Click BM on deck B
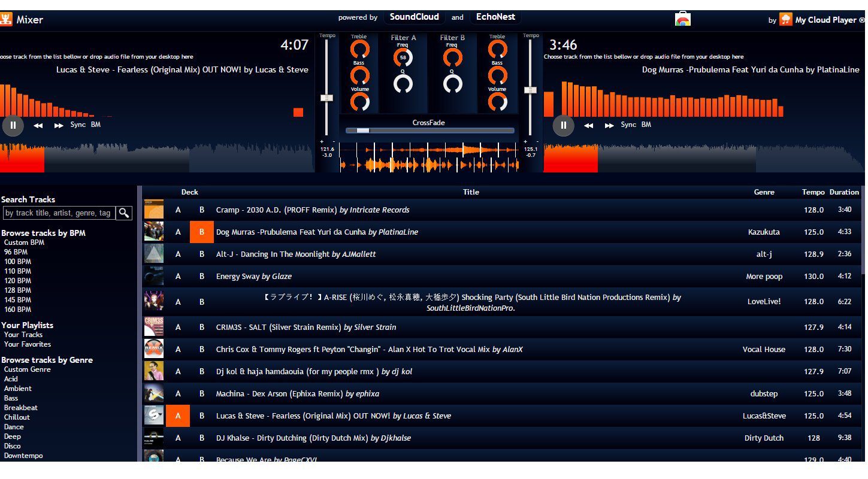The image size is (868, 479). pyautogui.click(x=646, y=125)
